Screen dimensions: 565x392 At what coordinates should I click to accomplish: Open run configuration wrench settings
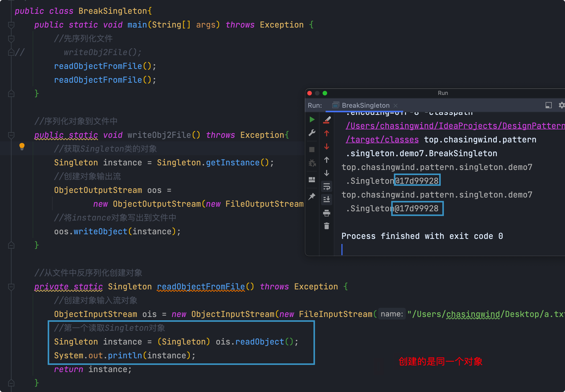tap(312, 133)
